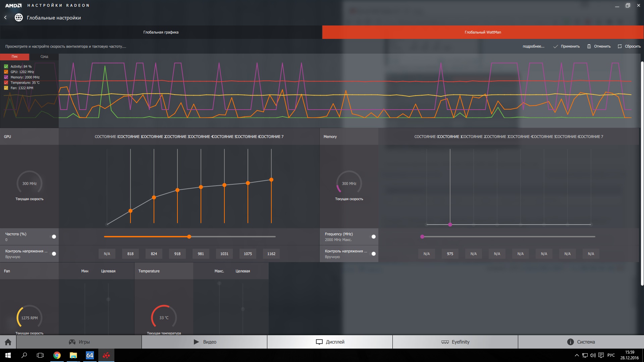
Task: Toggle GPU frequency percent switch
Action: point(53,237)
